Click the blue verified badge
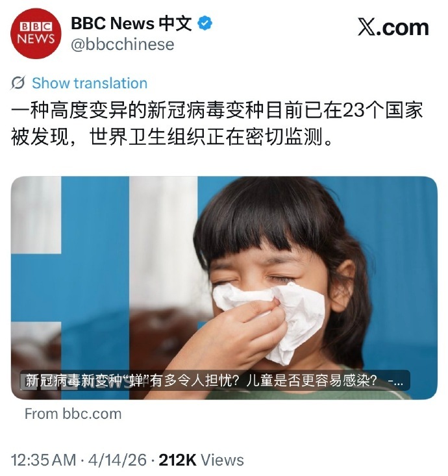 tap(205, 23)
